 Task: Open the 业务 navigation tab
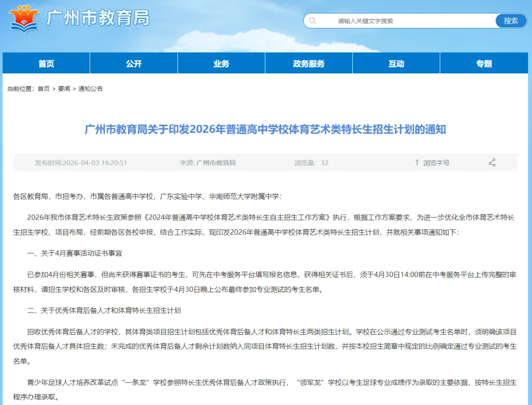tap(221, 62)
